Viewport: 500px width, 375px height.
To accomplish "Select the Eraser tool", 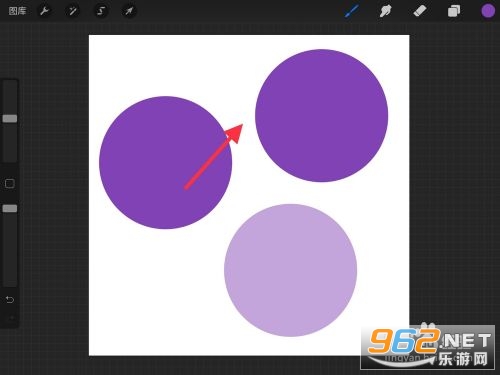I will [420, 11].
